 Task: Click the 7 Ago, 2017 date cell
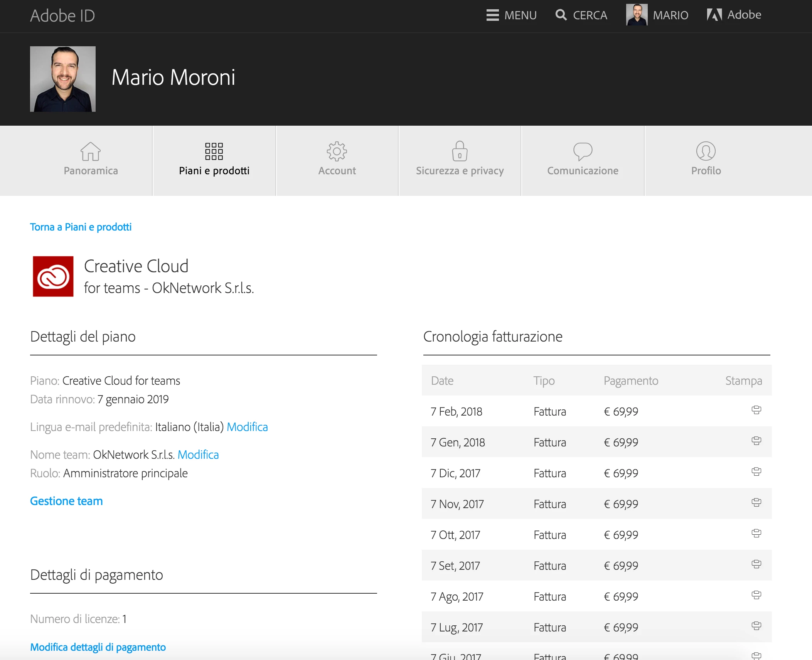tap(457, 597)
